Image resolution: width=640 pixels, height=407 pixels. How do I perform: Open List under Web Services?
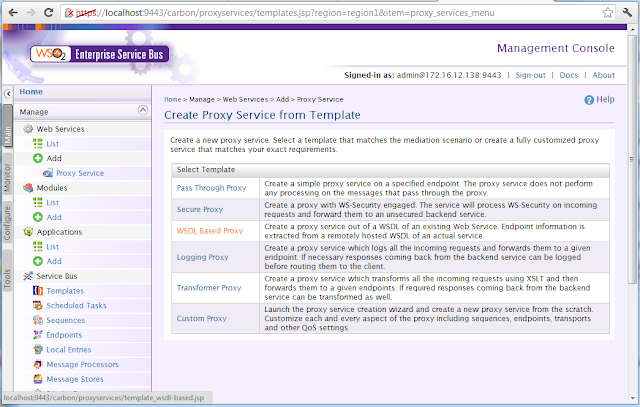53,144
